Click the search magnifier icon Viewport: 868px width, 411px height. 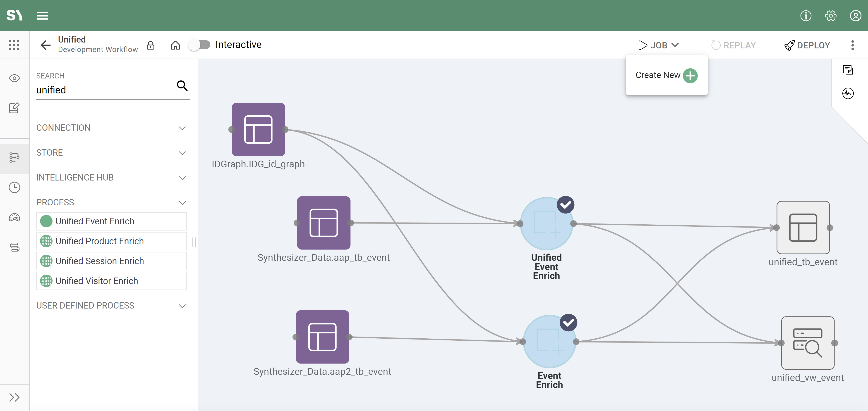tap(182, 86)
